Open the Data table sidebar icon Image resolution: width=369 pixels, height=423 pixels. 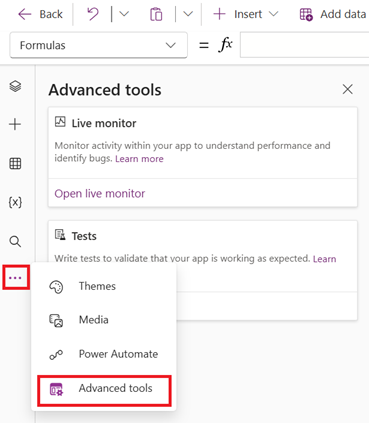(x=15, y=163)
